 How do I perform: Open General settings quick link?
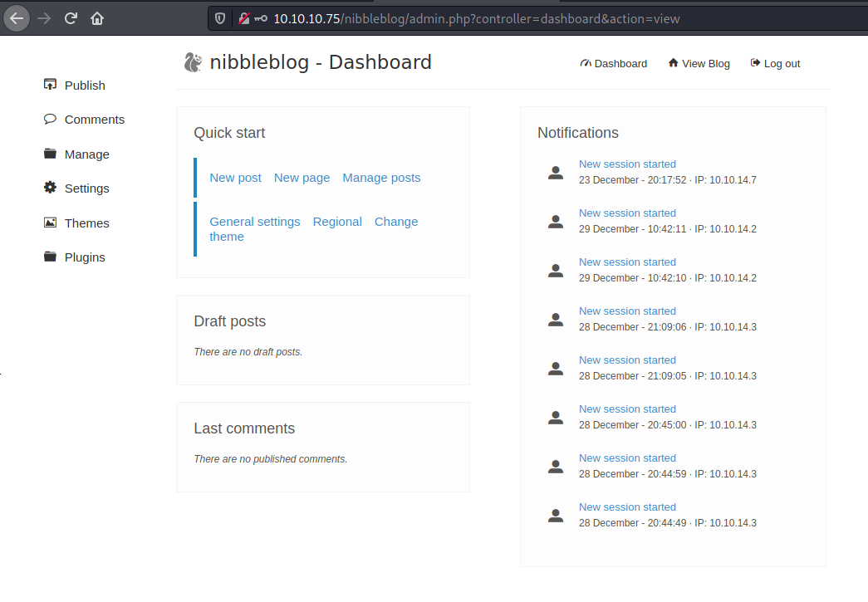[x=254, y=222]
